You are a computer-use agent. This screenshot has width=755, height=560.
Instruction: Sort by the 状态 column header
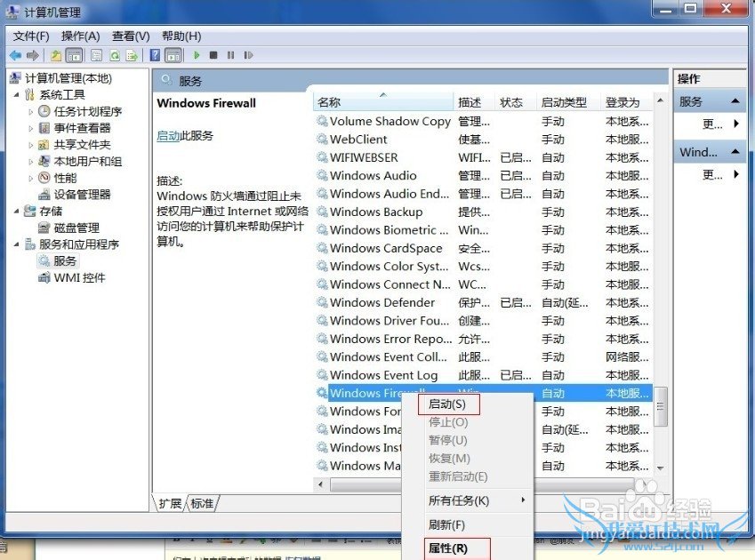516,102
